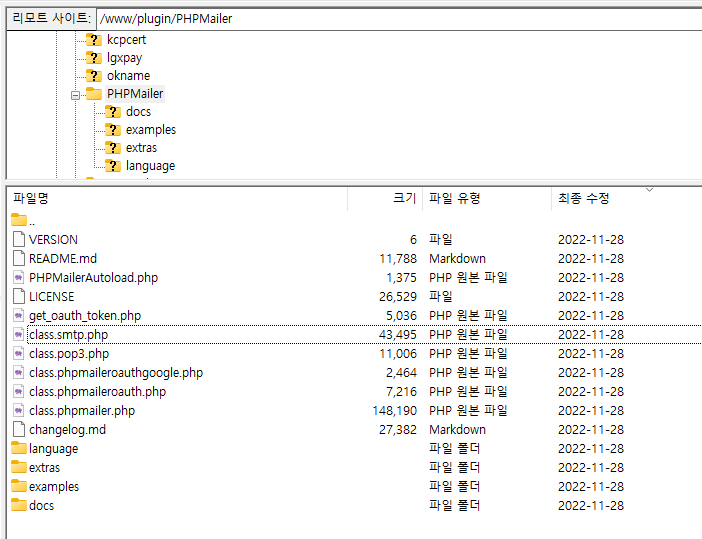
Task: Click the class.phpmailer.php PHP icon
Action: pos(19,411)
